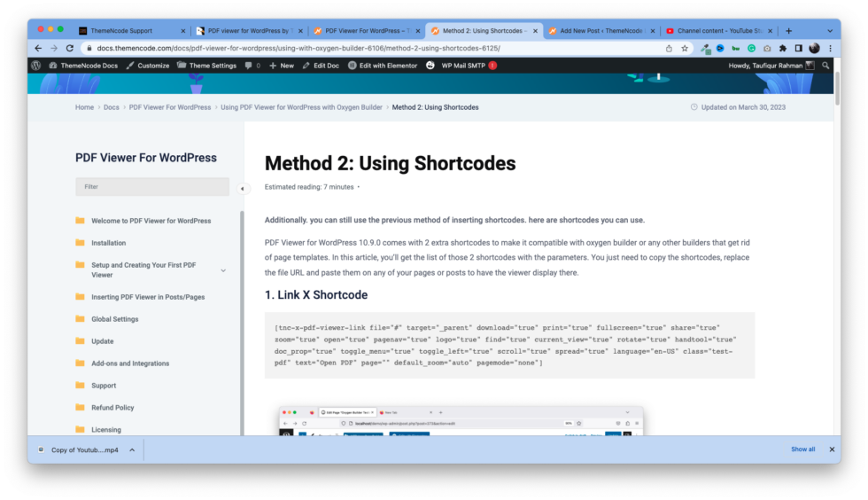Close the downloads bar
Screen dimensions: 868x500
point(832,449)
